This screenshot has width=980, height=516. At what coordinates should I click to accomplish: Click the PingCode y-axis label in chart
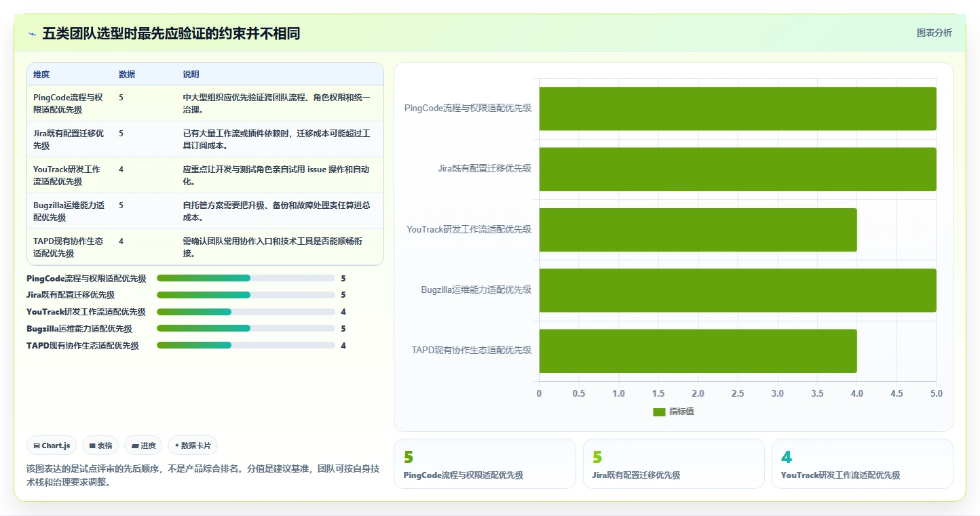(468, 108)
